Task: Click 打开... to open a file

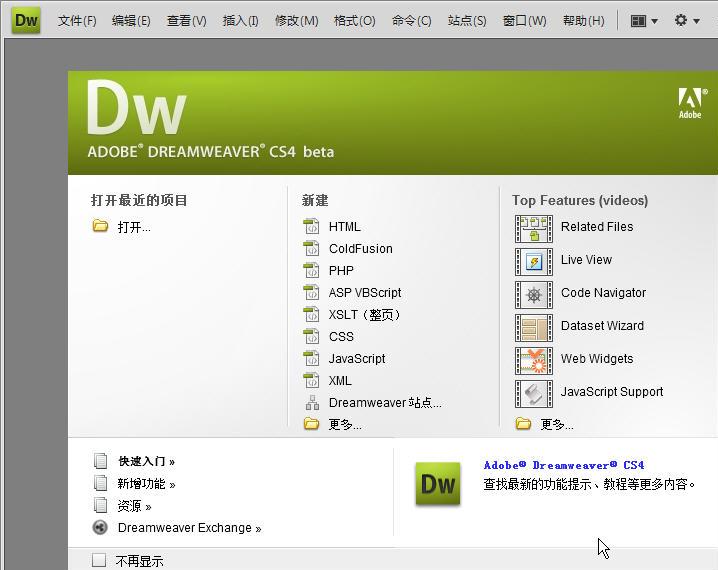Action: [133, 227]
